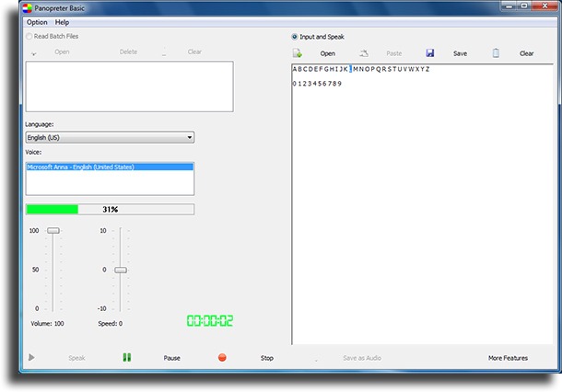Click the green Pause bars icon
This screenshot has width=562, height=392.
coord(127,357)
